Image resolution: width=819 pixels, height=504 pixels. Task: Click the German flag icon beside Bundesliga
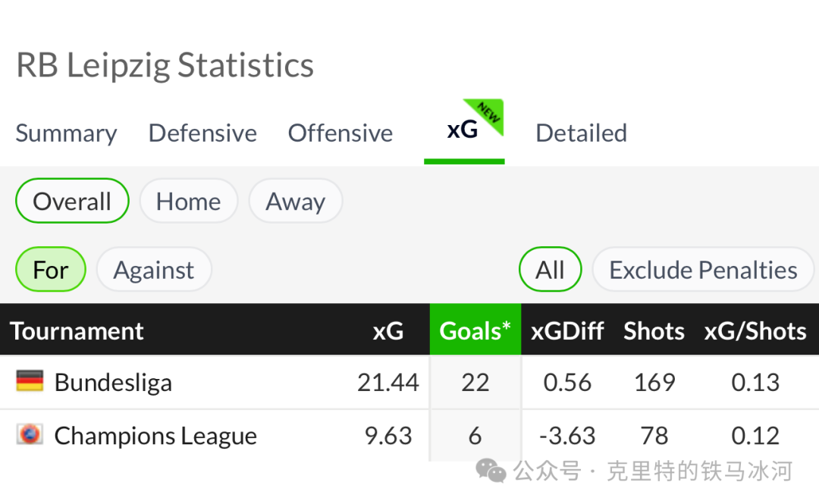[30, 381]
